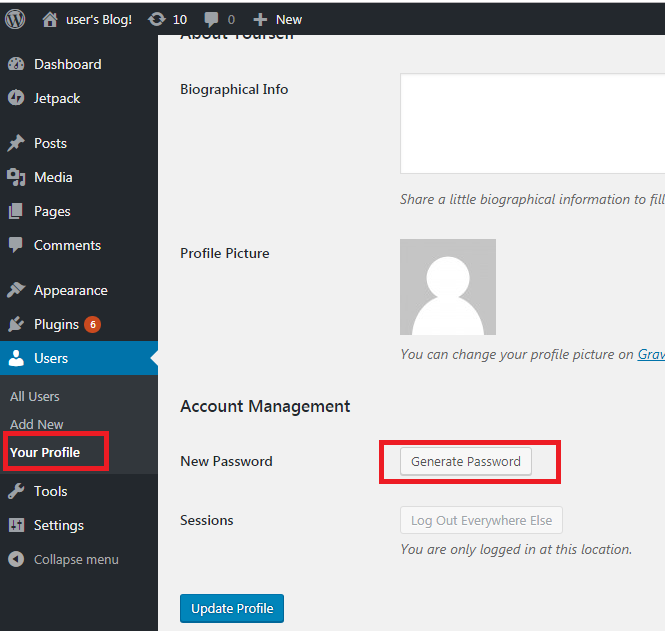Click the Comments speech bubble sidebar icon
This screenshot has height=631, width=665.
click(16, 245)
